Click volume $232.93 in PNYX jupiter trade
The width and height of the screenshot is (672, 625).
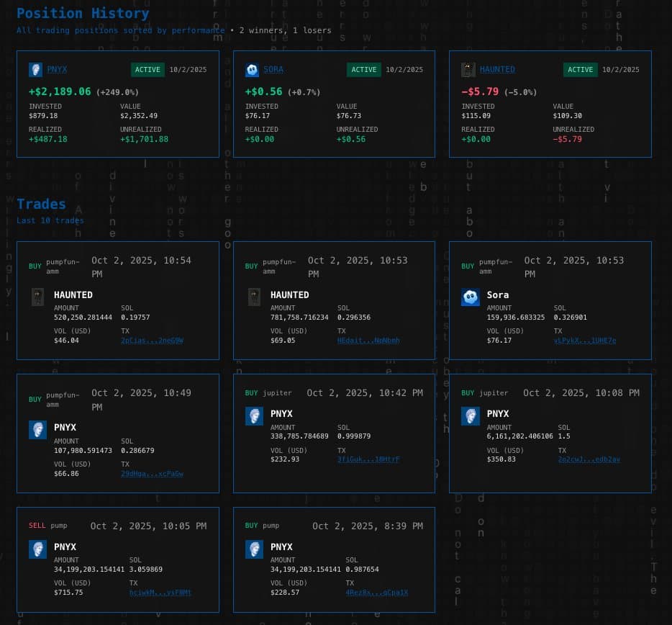(x=285, y=459)
